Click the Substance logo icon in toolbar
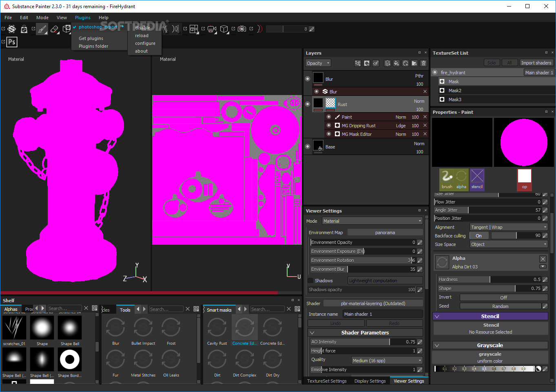Image resolution: width=556 pixels, height=392 pixels. (12, 29)
